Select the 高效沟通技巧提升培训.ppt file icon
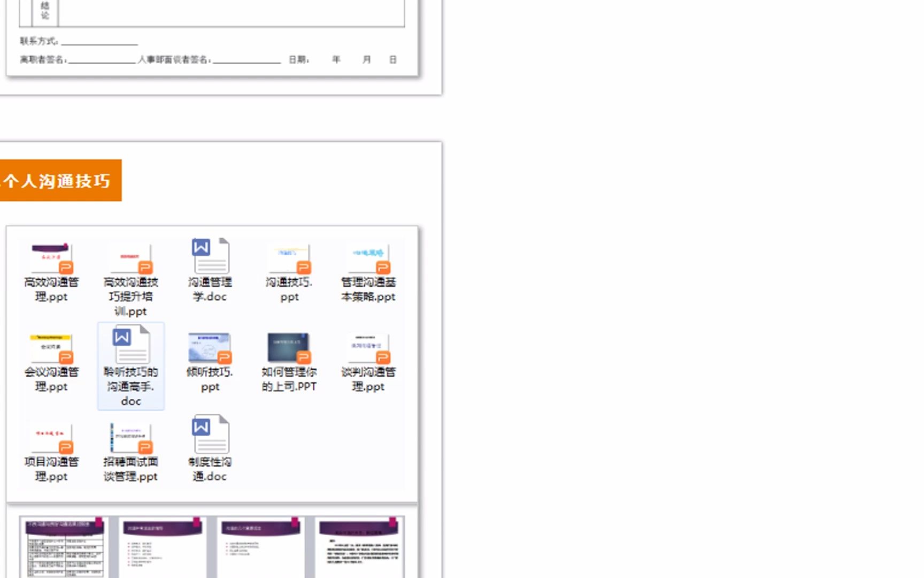This screenshot has width=924, height=578. [x=130, y=258]
